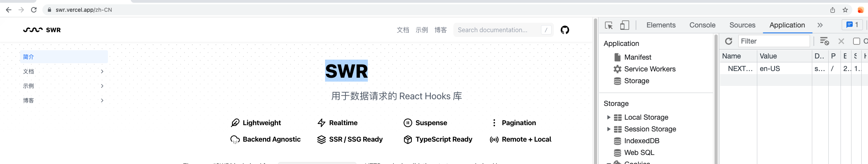The width and height of the screenshot is (868, 164).
Task: Reload the page with the browser refresh icon
Action: tap(34, 10)
